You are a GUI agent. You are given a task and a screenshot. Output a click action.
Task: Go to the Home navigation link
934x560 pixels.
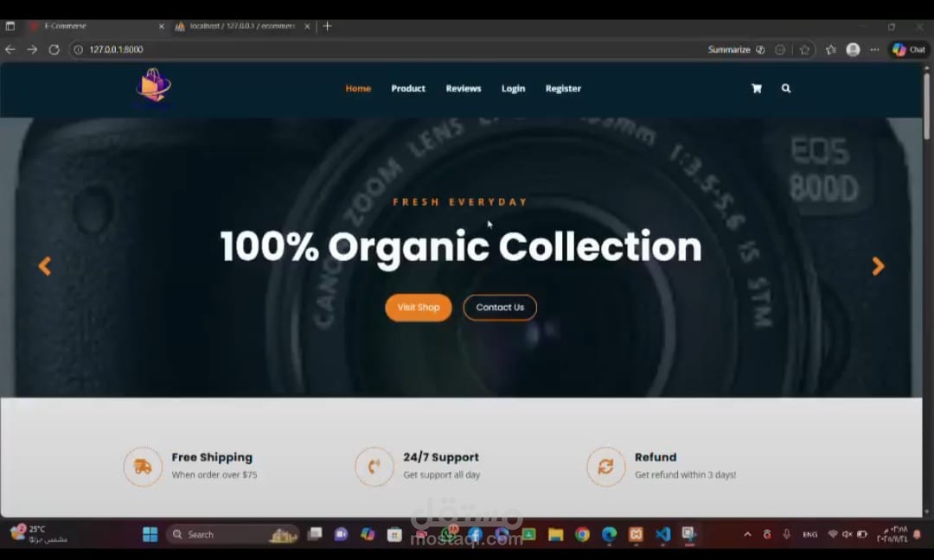coord(358,89)
